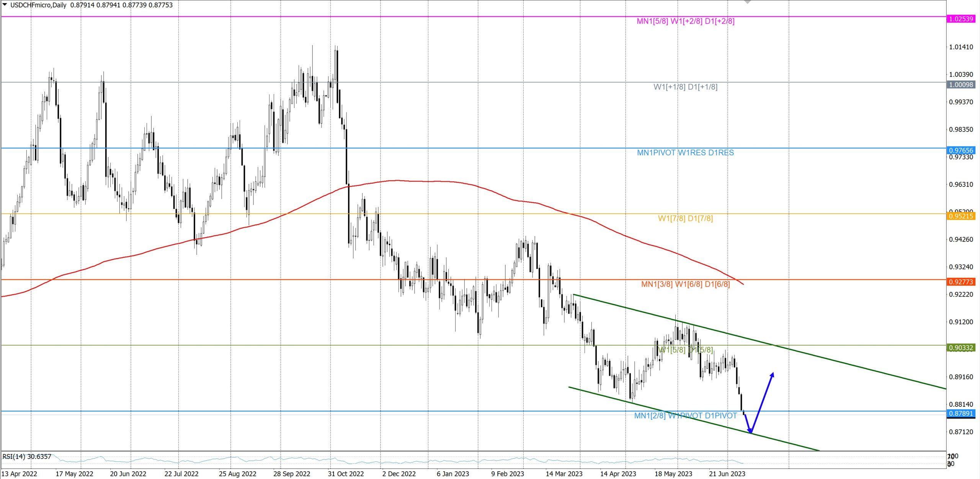The image size is (980, 479).
Task: Click the 31 Oct 2022 date label
Action: click(x=346, y=474)
